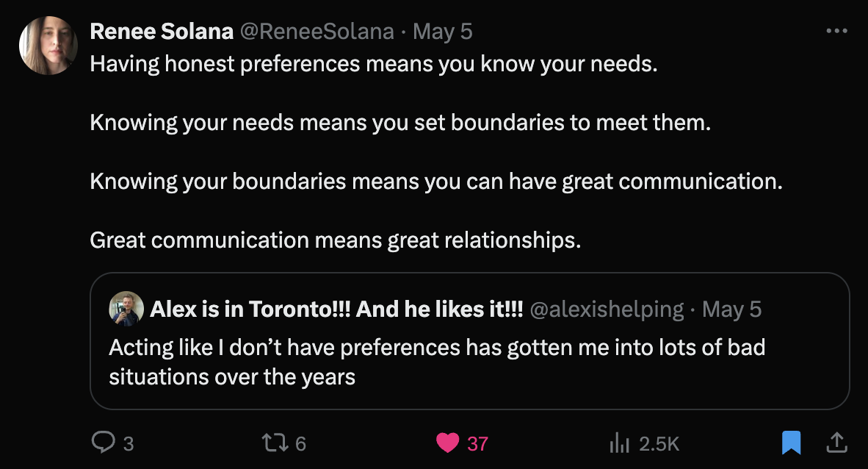
Task: Click the reply count of 3
Action: coord(129,443)
